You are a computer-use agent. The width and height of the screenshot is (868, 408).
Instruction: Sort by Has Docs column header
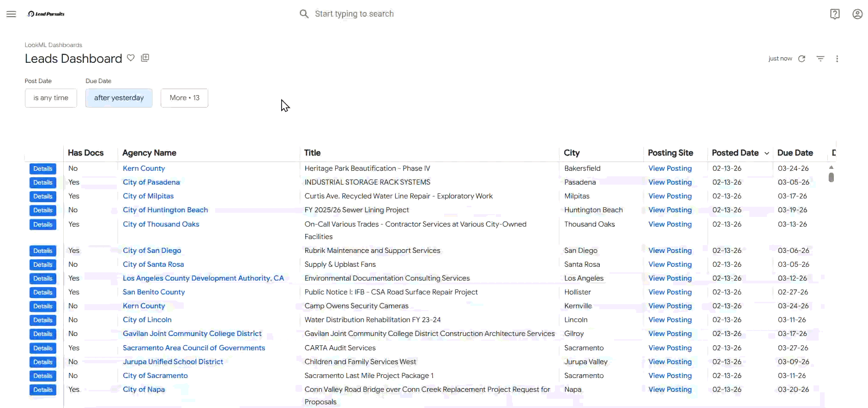click(x=86, y=153)
